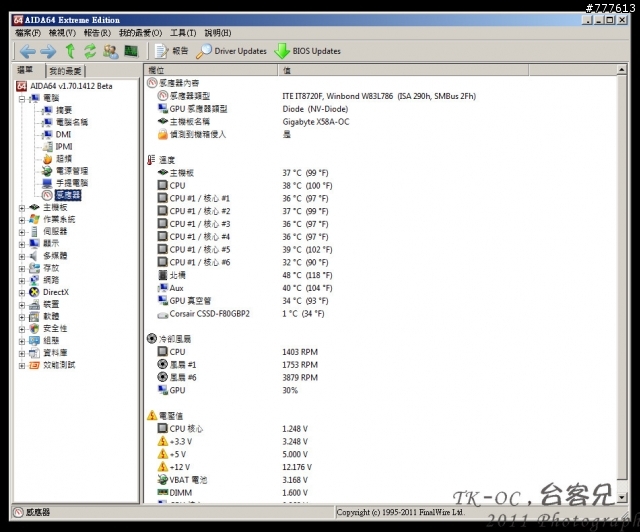Select the CPU 38 °C temperature row
The height and width of the screenshot is (532, 640).
click(x=245, y=186)
